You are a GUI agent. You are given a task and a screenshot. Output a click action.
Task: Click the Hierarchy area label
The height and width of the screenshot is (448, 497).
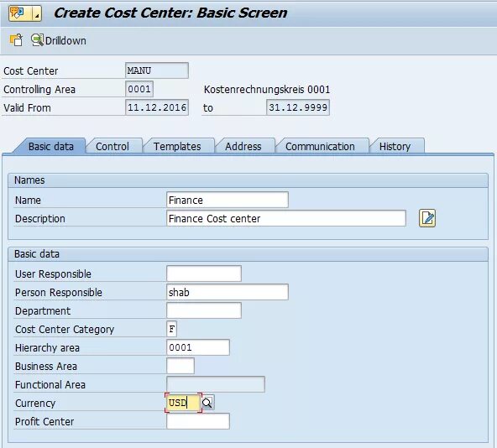point(47,348)
